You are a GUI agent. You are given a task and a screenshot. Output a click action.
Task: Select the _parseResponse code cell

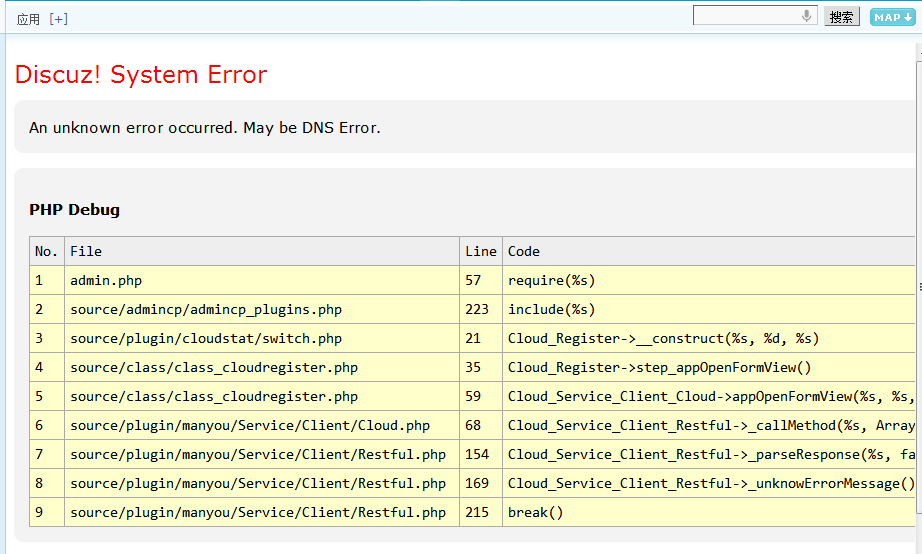click(709, 454)
